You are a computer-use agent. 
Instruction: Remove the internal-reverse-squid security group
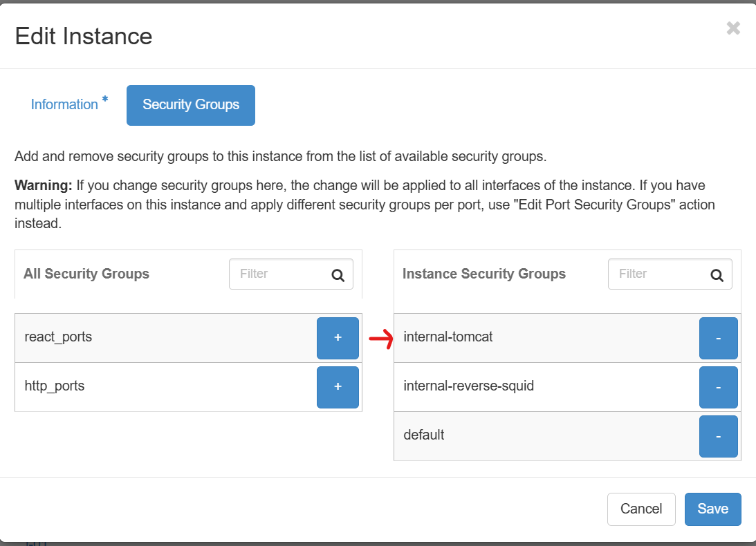(x=719, y=387)
